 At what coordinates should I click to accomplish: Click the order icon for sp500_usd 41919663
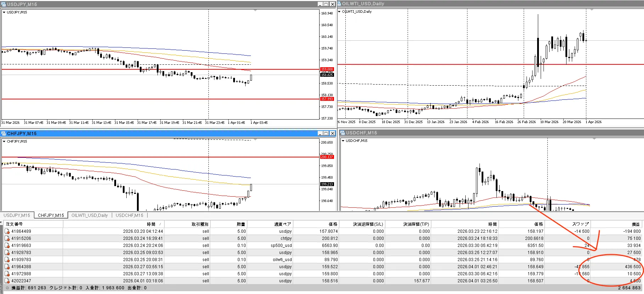pos(7,246)
